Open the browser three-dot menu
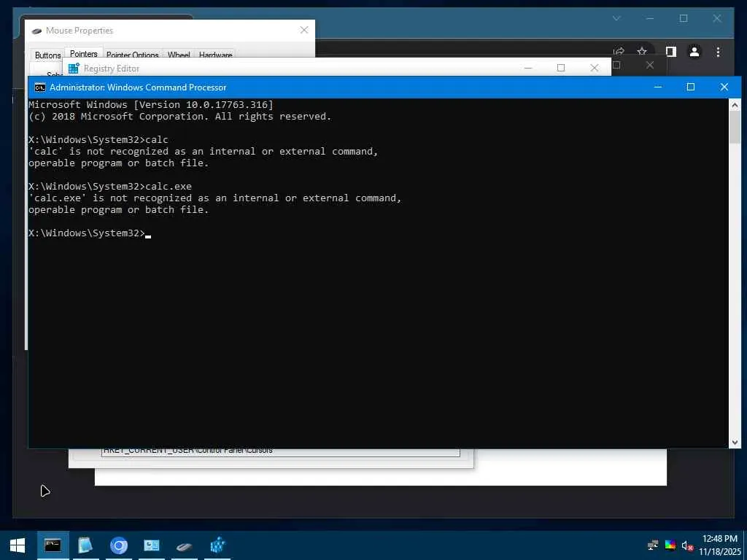Image resolution: width=747 pixels, height=560 pixels. point(718,52)
